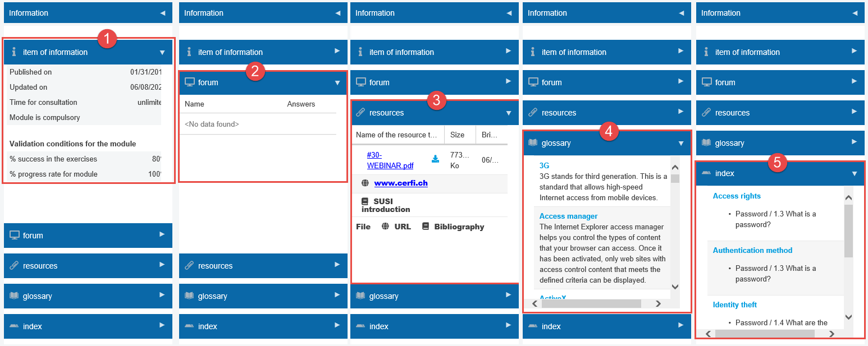
Task: Open the www.cerfi.ch link
Action: click(401, 183)
